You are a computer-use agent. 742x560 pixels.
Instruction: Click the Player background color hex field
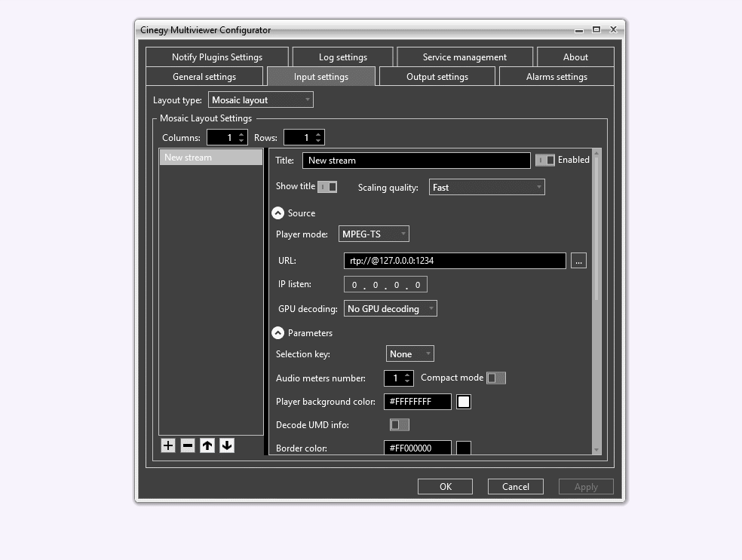point(418,402)
